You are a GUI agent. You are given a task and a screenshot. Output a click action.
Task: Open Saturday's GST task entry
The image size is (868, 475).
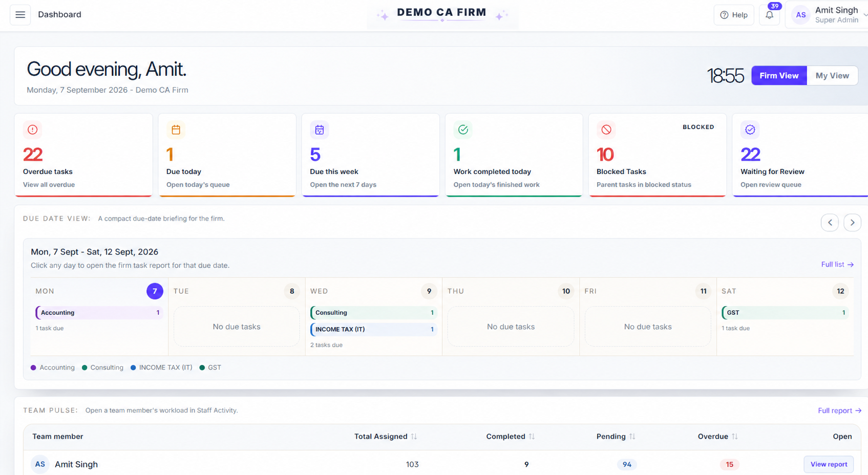(x=785, y=313)
